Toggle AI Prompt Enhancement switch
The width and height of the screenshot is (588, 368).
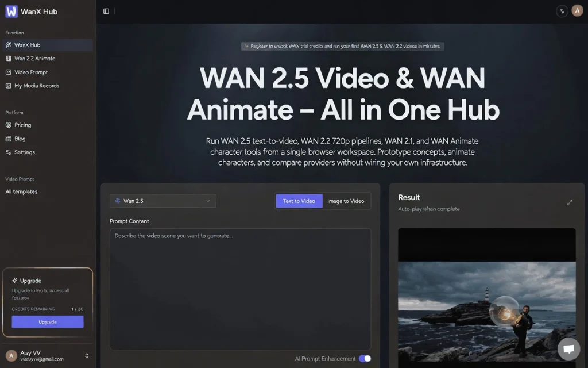[x=365, y=359]
